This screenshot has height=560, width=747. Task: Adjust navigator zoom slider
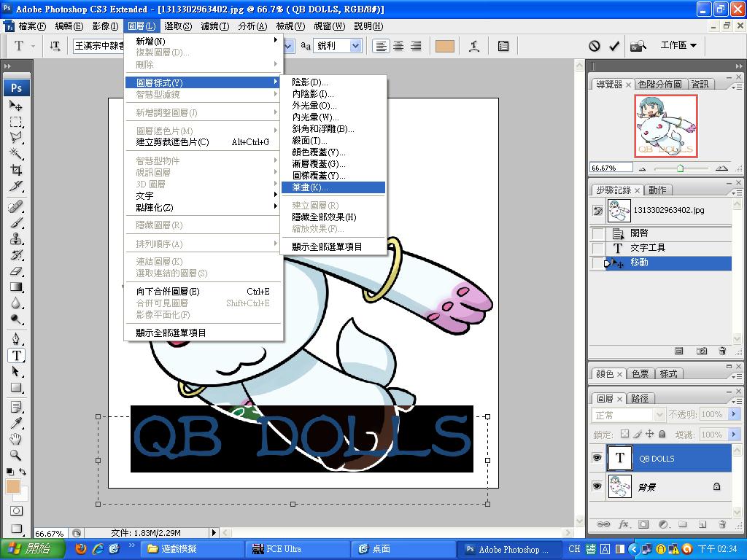coord(680,168)
